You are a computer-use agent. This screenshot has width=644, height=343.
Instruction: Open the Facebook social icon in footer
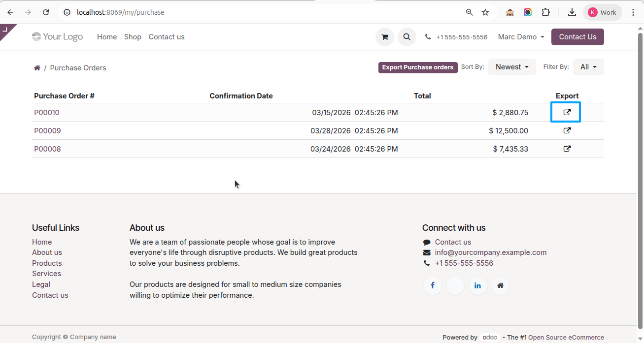(433, 286)
